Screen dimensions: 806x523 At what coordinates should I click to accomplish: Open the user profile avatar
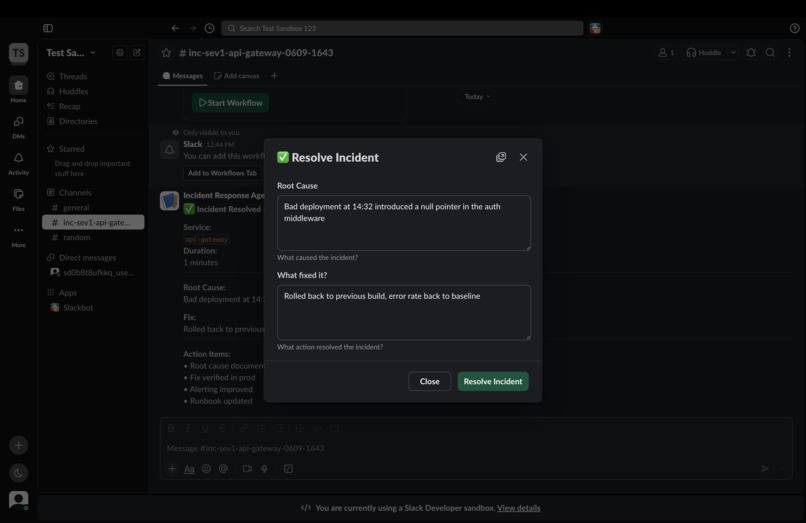click(x=19, y=500)
